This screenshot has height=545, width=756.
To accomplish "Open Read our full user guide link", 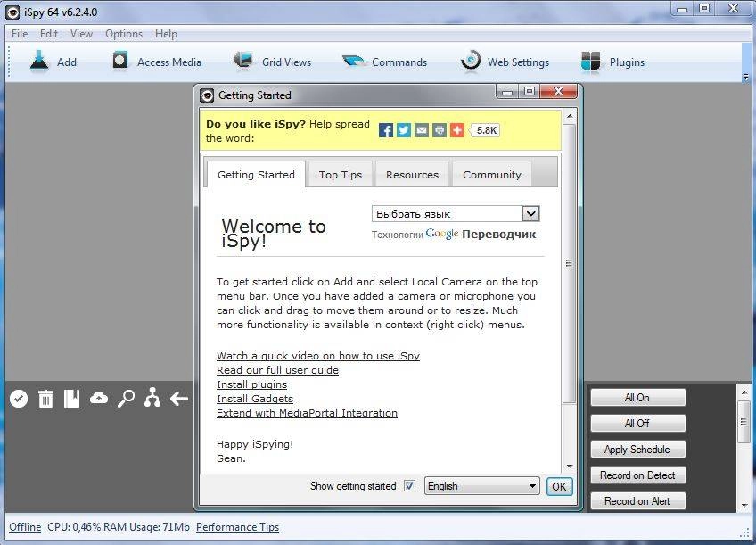I will pos(278,370).
